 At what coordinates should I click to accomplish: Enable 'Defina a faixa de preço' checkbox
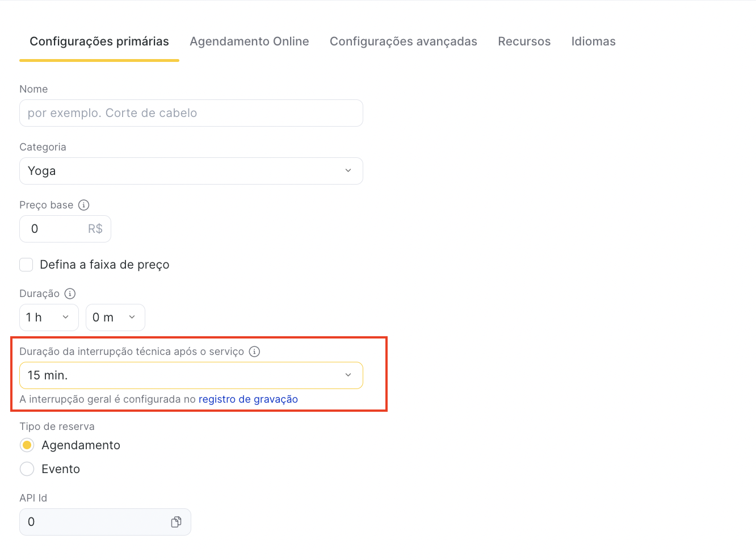tap(27, 265)
